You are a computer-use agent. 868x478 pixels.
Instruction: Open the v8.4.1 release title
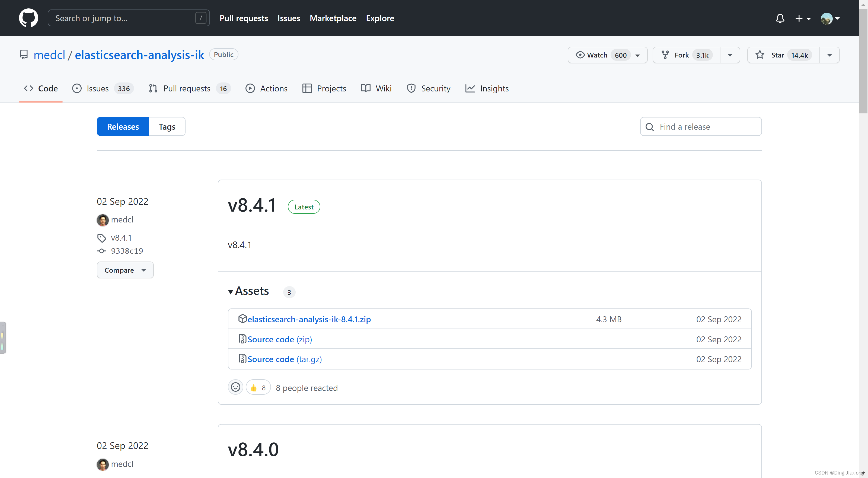(252, 205)
